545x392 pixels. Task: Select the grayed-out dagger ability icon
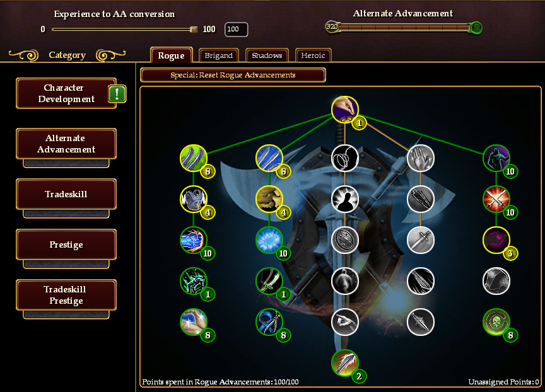pyautogui.click(x=421, y=240)
